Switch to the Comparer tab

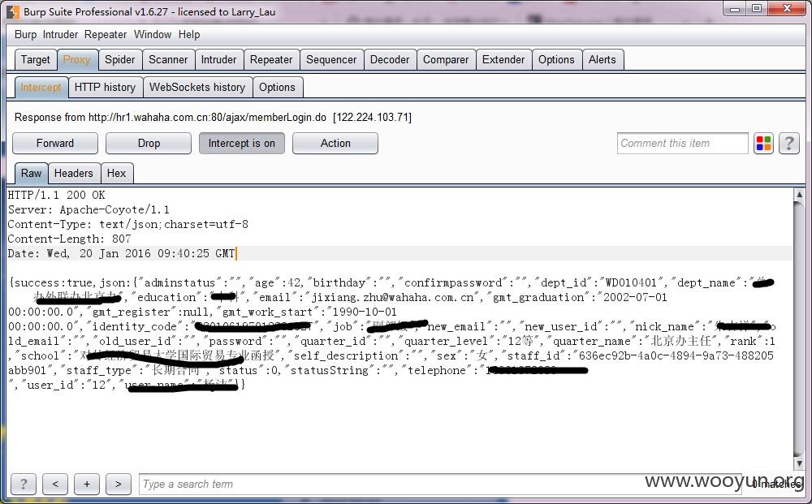click(x=446, y=59)
